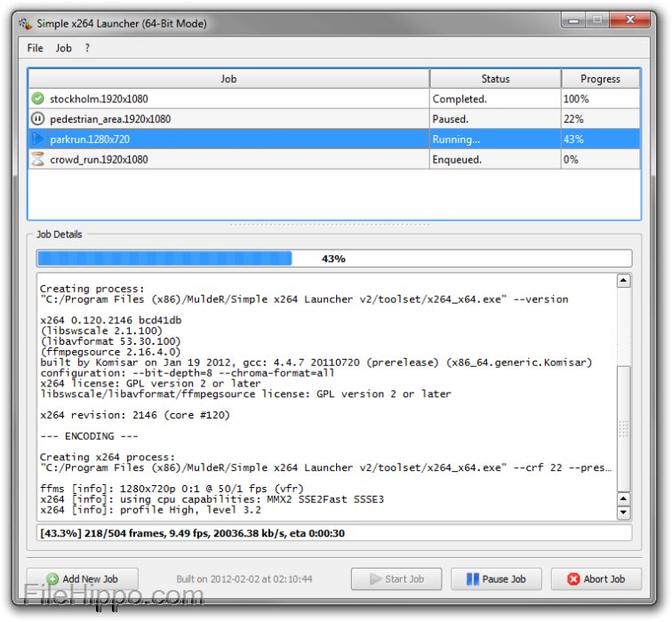Click the pause icon beside pedestrian_area job
Screen dimensions: 672x622
click(x=37, y=119)
